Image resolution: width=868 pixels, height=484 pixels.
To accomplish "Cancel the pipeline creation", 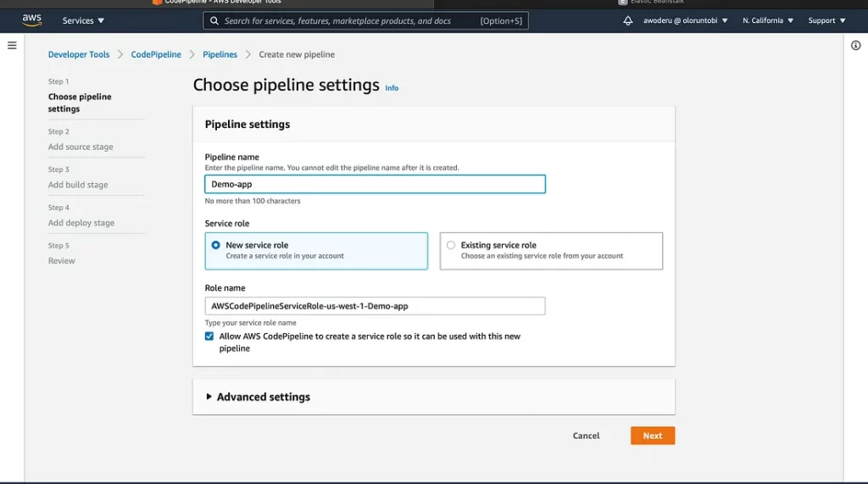I will (x=586, y=436).
